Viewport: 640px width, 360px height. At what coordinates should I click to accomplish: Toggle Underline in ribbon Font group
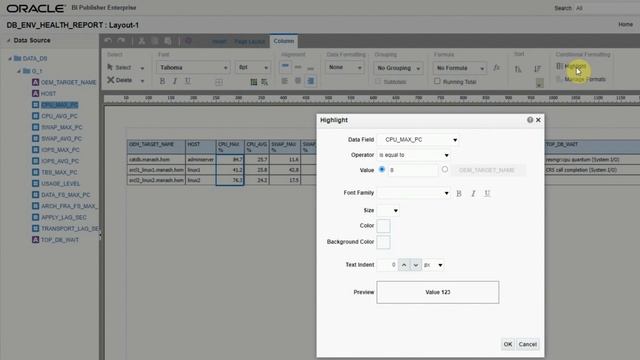coord(188,81)
